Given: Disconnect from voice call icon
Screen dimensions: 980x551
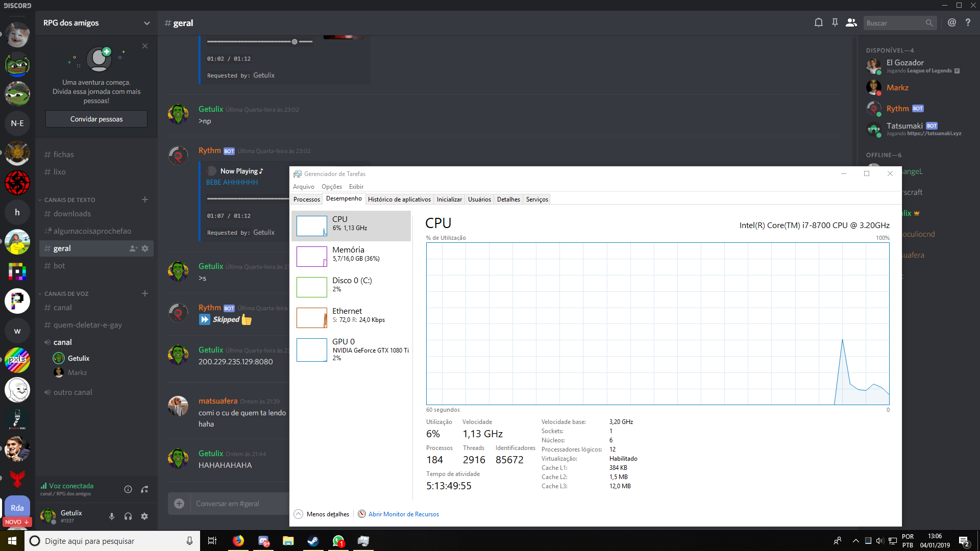Looking at the screenshot, I should coord(144,489).
